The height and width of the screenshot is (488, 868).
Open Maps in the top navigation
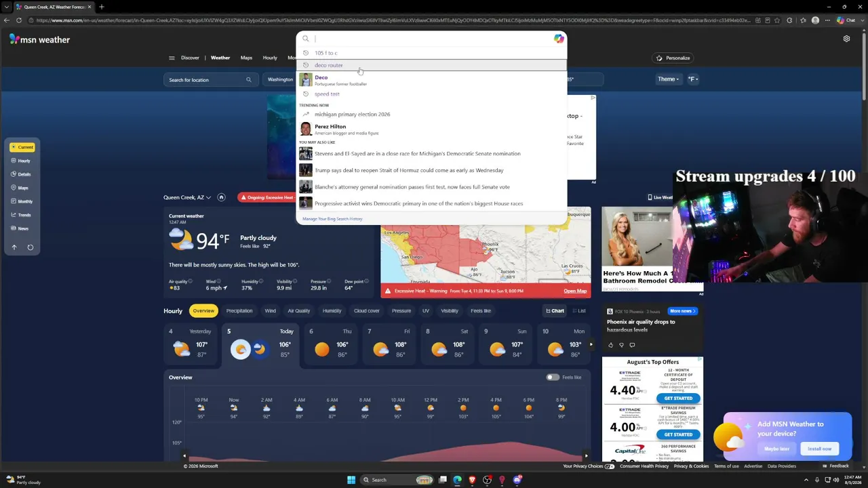point(246,58)
